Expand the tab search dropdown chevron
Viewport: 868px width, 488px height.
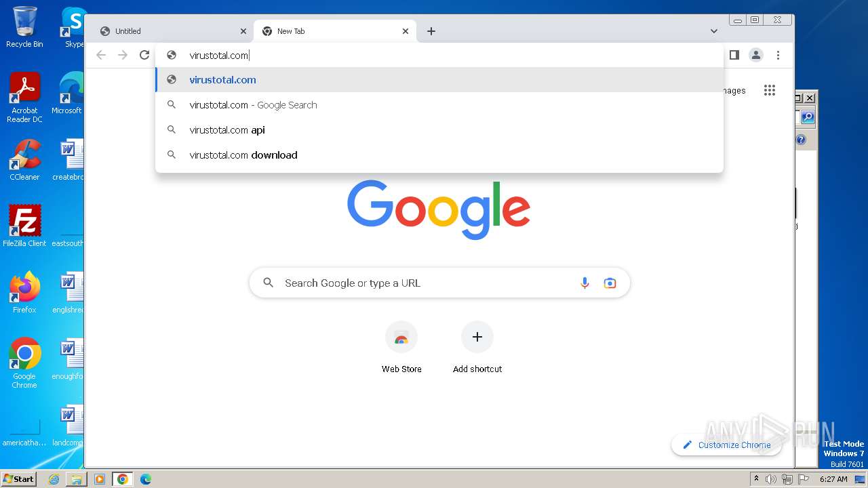[x=713, y=31]
